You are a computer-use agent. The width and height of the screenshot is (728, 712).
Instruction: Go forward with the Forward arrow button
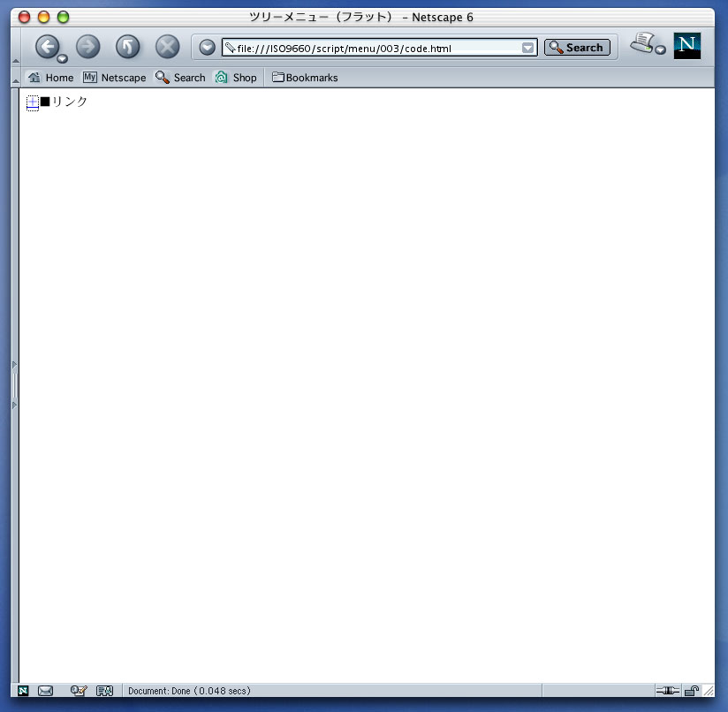pyautogui.click(x=87, y=47)
